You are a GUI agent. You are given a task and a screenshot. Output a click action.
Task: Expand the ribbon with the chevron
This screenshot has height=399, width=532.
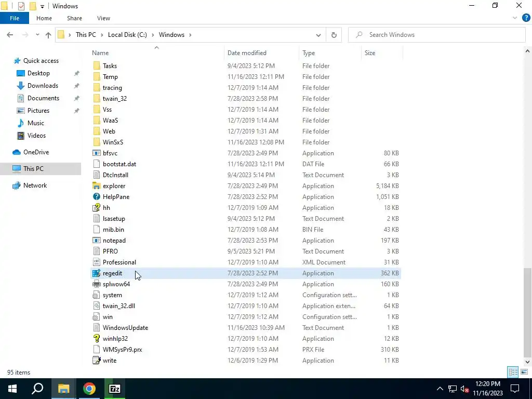pyautogui.click(x=515, y=18)
